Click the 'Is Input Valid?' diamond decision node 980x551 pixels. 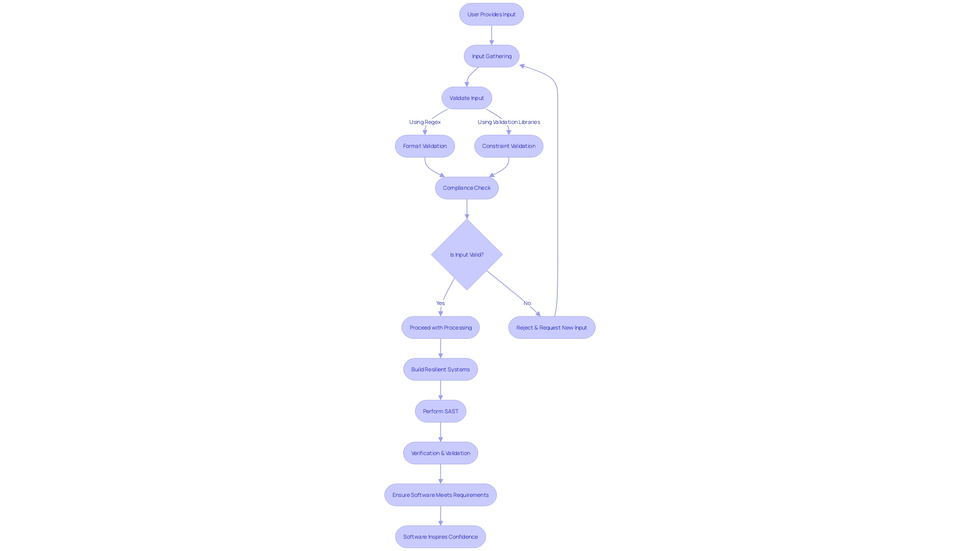pyautogui.click(x=467, y=254)
